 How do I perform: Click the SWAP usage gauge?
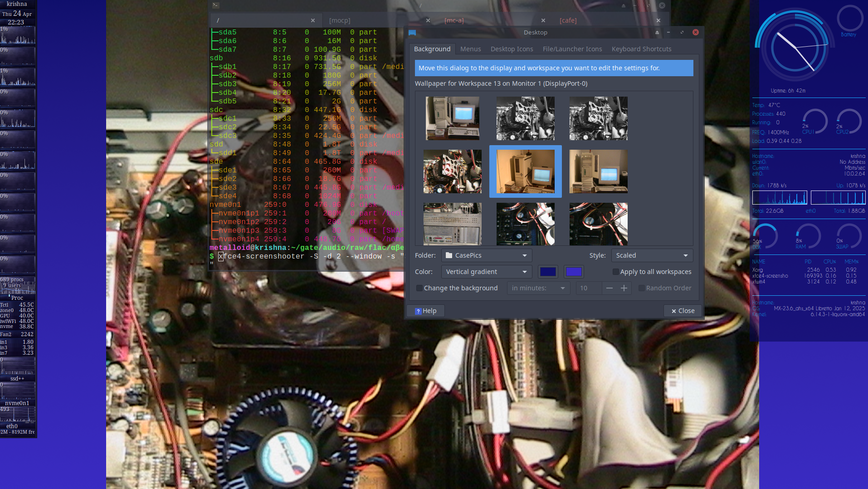(x=848, y=236)
